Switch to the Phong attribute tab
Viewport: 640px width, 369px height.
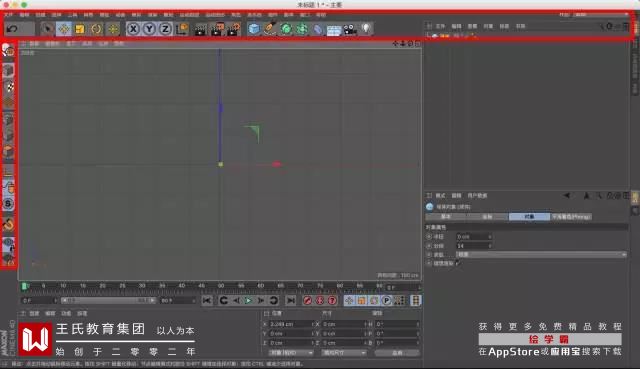pyautogui.click(x=571, y=217)
